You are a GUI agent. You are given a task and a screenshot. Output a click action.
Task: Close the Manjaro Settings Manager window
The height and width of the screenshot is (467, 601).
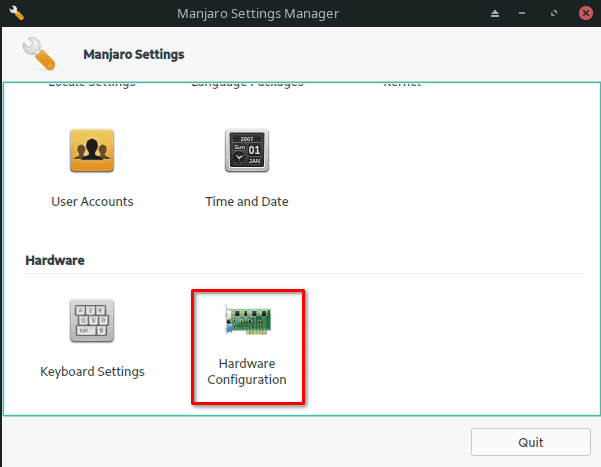[x=586, y=13]
